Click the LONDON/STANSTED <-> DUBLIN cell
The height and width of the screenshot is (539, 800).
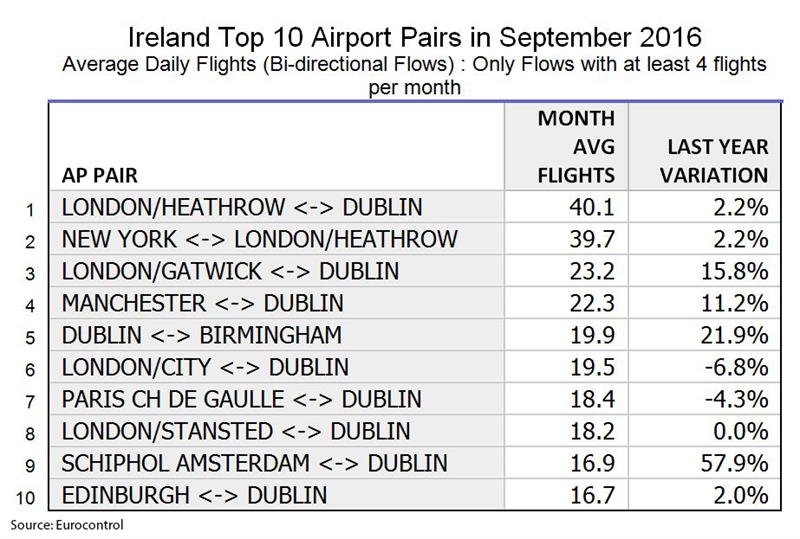pos(277,431)
